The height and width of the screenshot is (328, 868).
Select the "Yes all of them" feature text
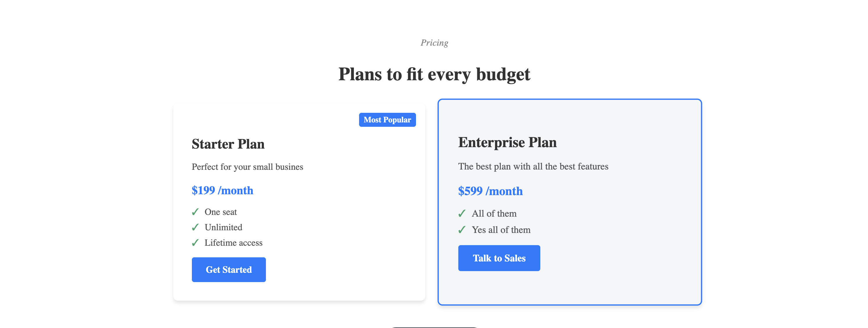(501, 230)
